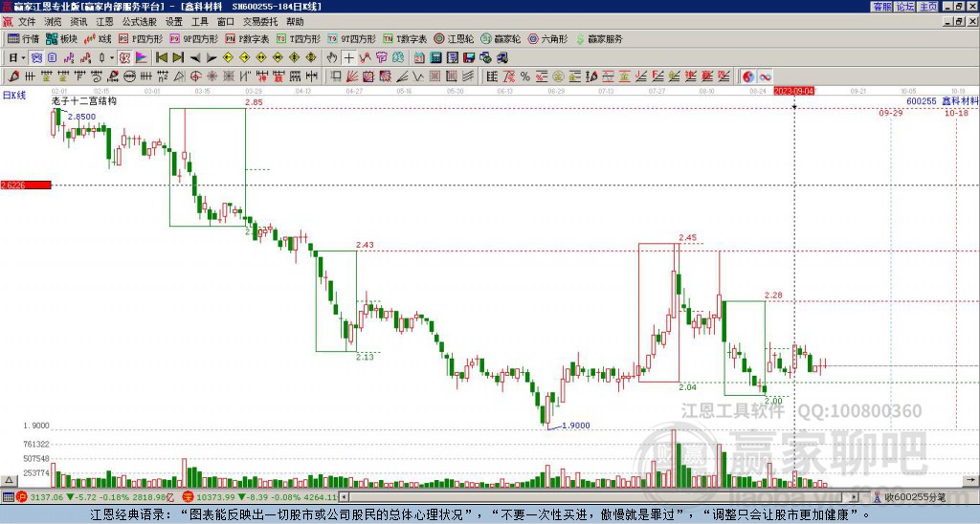This screenshot has height=524, width=980.
Task: Toggle the pressed 权 adjustment button
Action: coord(124,57)
